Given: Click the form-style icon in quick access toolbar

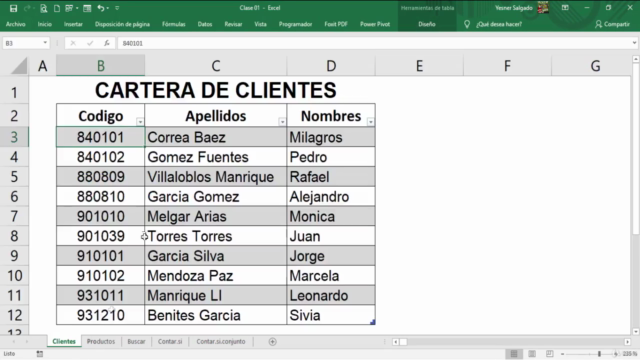Looking at the screenshot, I should coord(69,8).
